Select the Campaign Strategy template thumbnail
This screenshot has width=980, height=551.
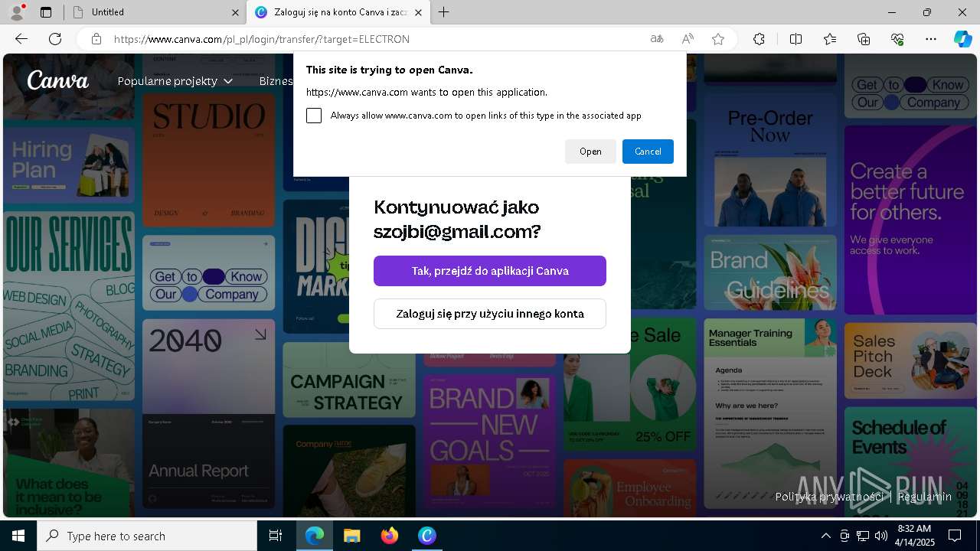point(349,379)
